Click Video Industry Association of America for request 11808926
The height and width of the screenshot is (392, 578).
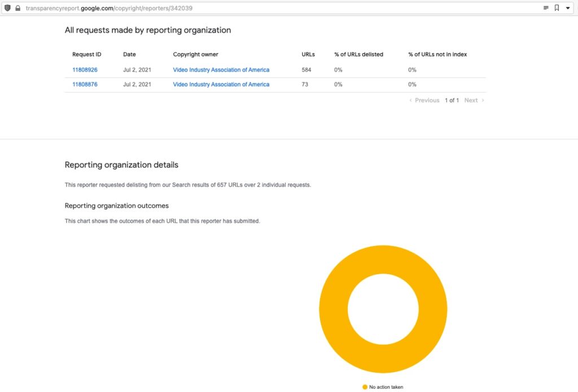point(221,69)
